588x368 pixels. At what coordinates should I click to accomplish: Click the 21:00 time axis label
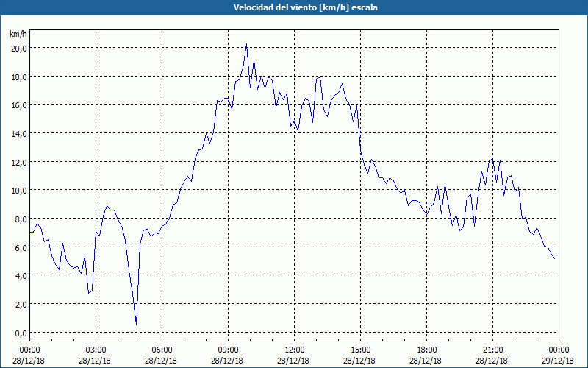[x=492, y=350]
